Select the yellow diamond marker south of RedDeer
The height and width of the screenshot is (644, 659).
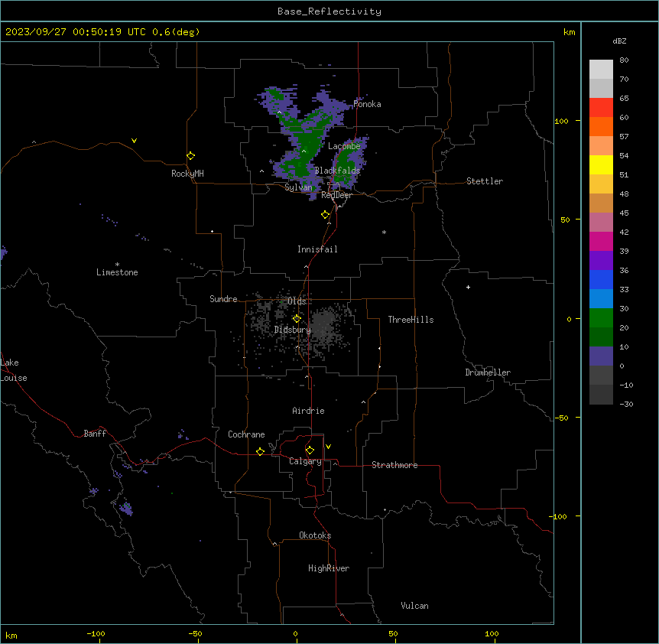[326, 215]
